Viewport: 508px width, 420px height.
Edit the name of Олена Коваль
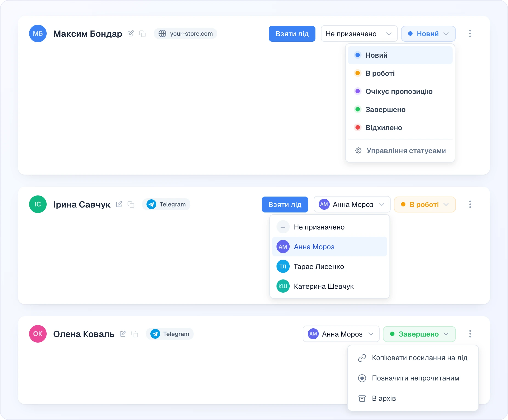coord(123,334)
